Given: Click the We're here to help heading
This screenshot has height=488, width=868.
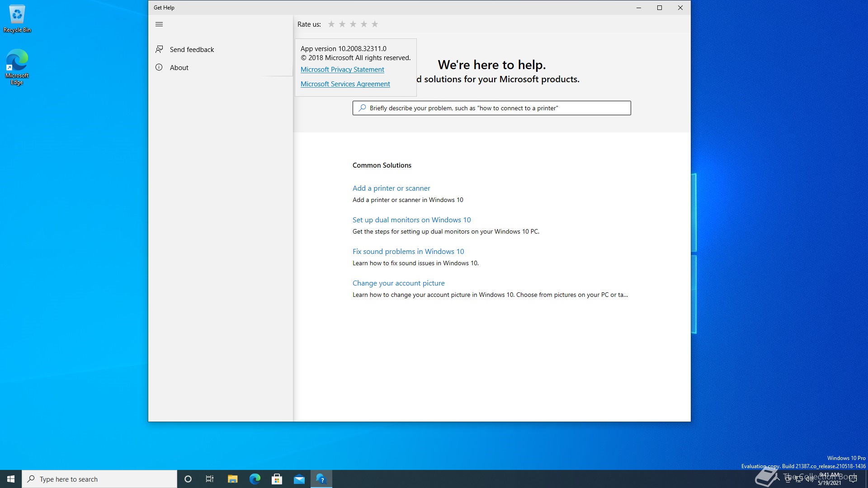Looking at the screenshot, I should [491, 65].
